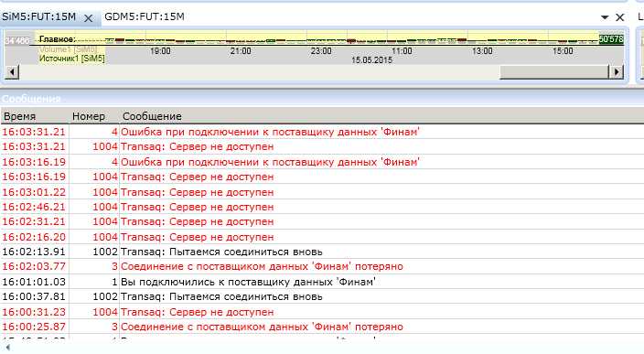644x354 pixels.
Task: Select the 16:01:01.03 connected to Финам row
Action: (322, 282)
